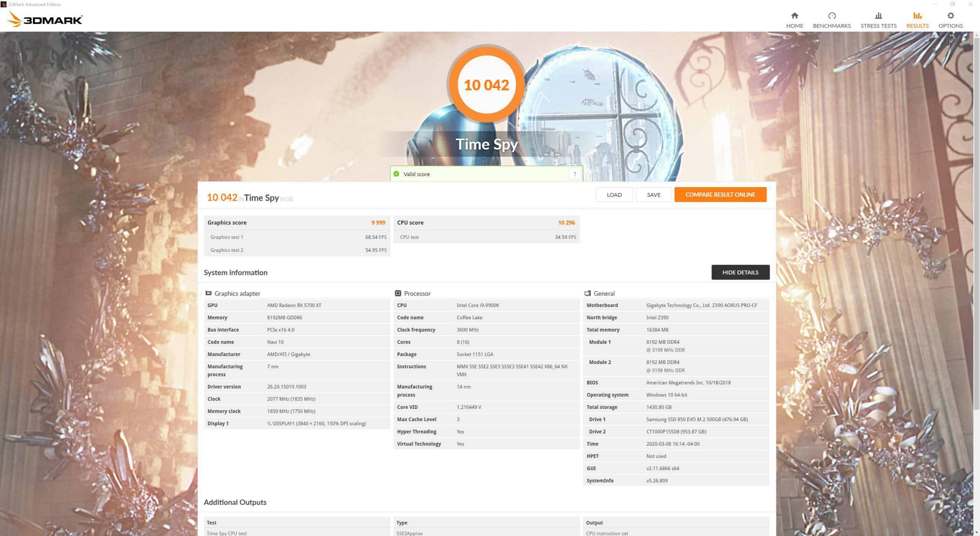Click Total memory value 16384 MB
Screen dimensions: 980x536
[657, 330]
